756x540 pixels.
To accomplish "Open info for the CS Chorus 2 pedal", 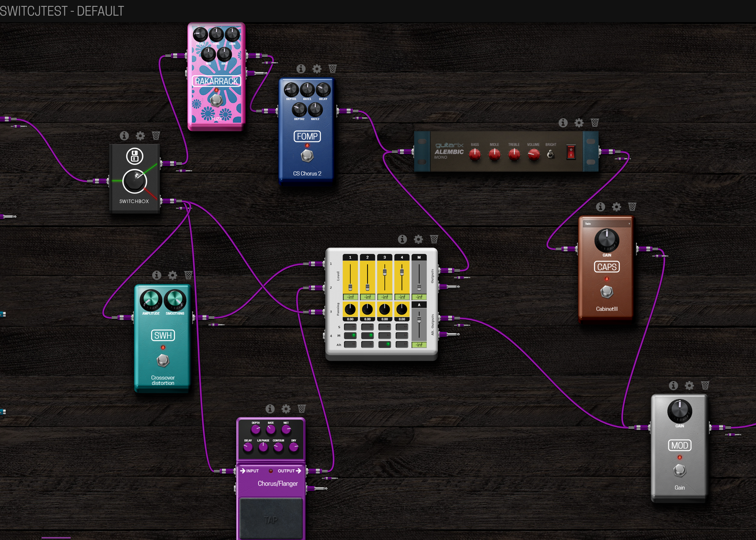I will 301,68.
